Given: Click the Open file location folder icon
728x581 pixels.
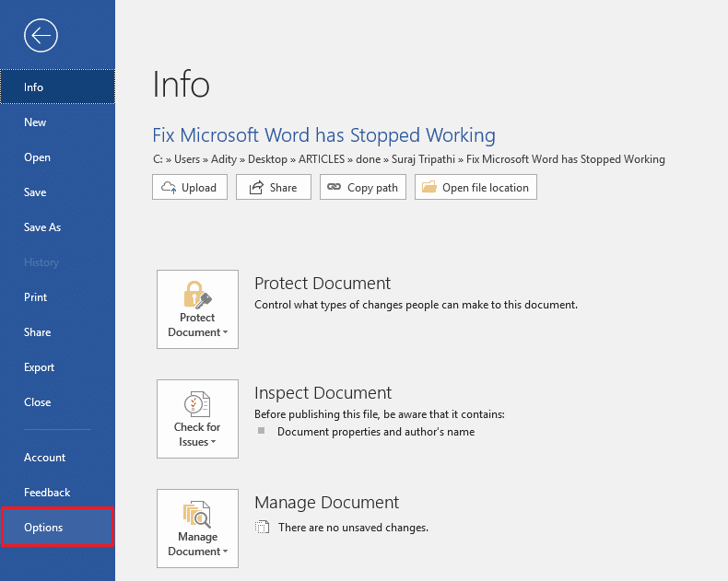Looking at the screenshot, I should click(x=429, y=187).
